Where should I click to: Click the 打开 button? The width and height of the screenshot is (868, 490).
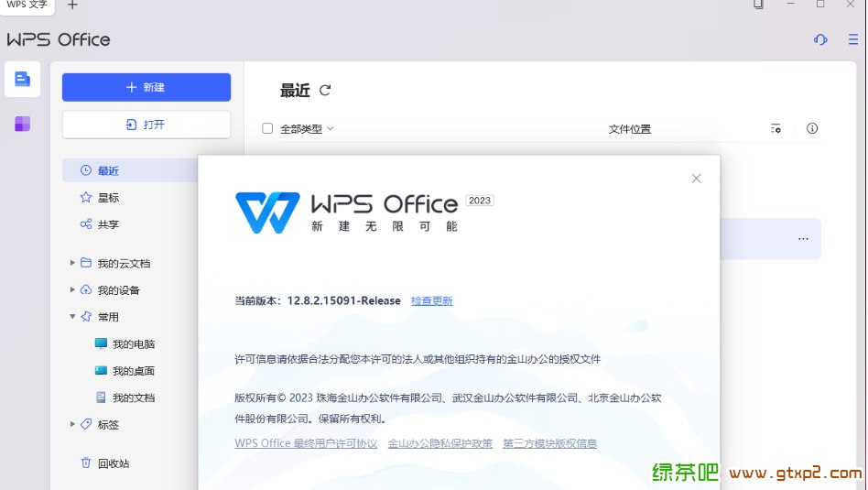point(146,125)
